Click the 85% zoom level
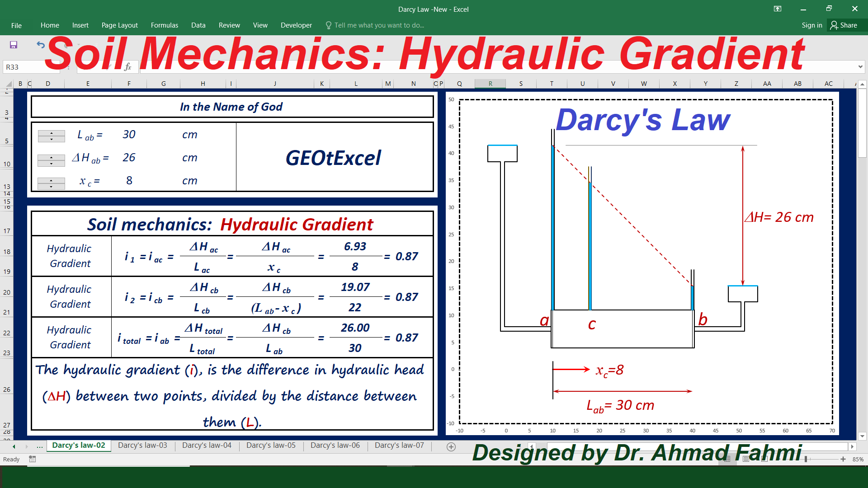 pos(858,459)
